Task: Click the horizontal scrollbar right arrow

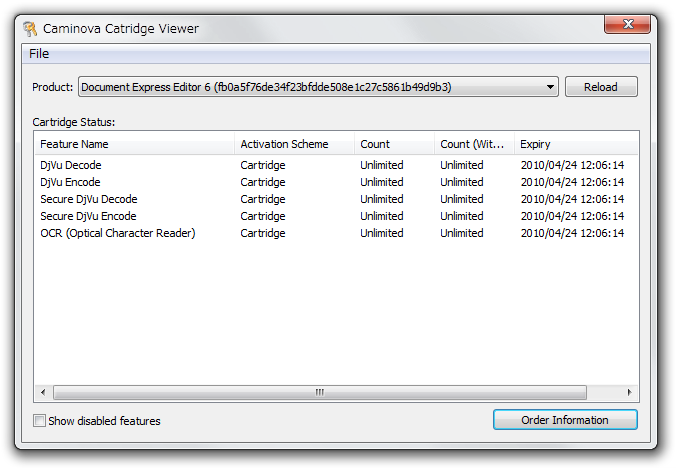Action: (x=629, y=392)
